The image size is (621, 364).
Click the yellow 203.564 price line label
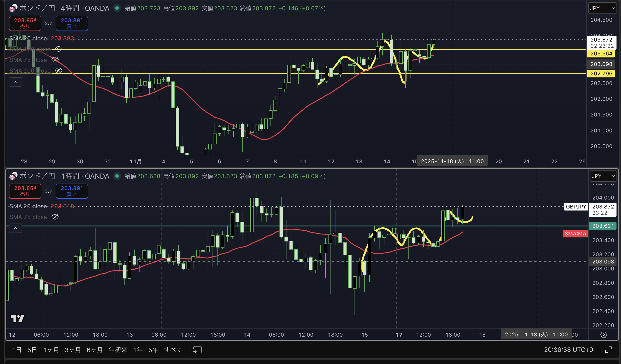tap(601, 53)
